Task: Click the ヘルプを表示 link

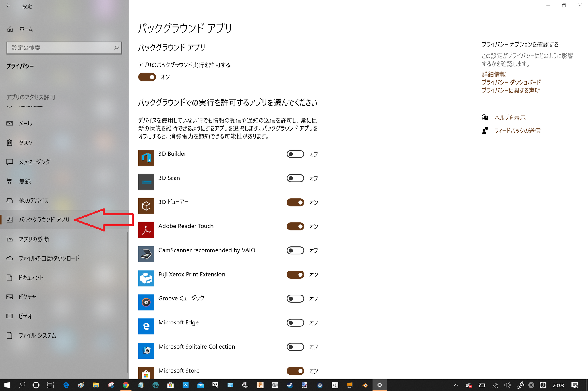Action: point(510,118)
